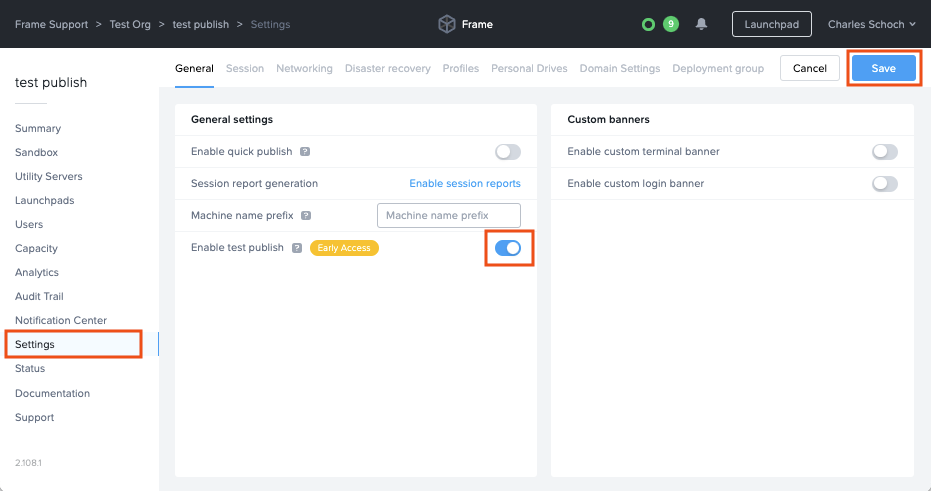931x491 pixels.
Task: Navigate to Test Org breadcrumb
Action: 130,24
